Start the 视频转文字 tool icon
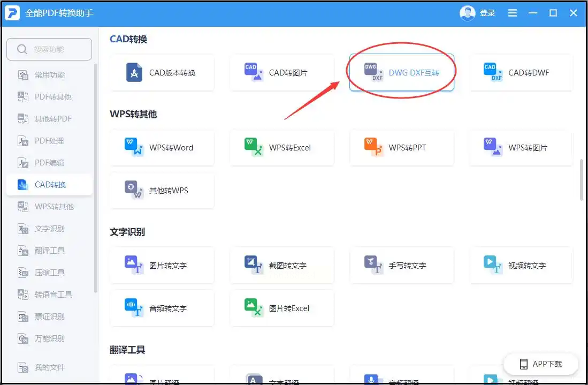The image size is (588, 385). 493,265
